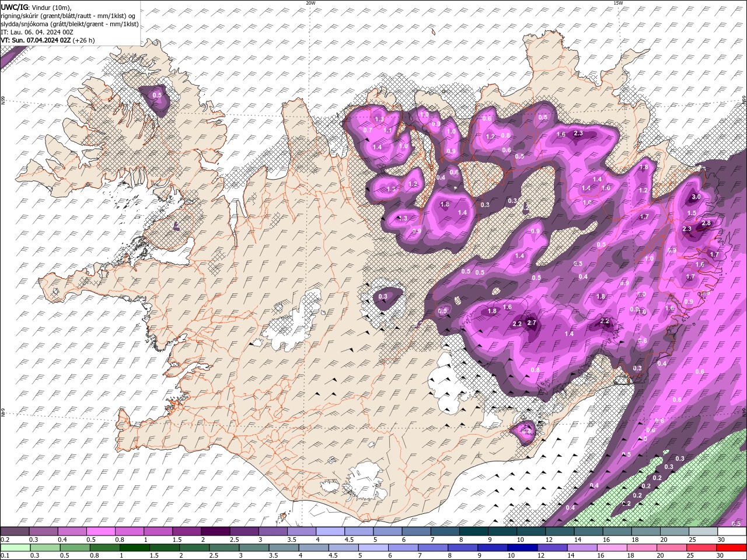Select the 'VT: Sun. 07.04.2024 02Z' valid time
The width and height of the screenshot is (747, 560).
36,40
